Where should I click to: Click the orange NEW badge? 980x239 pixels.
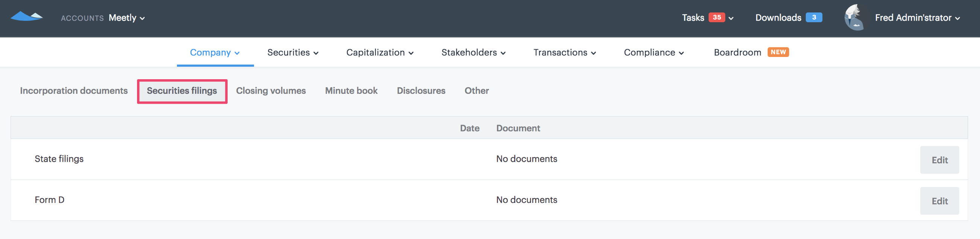778,52
